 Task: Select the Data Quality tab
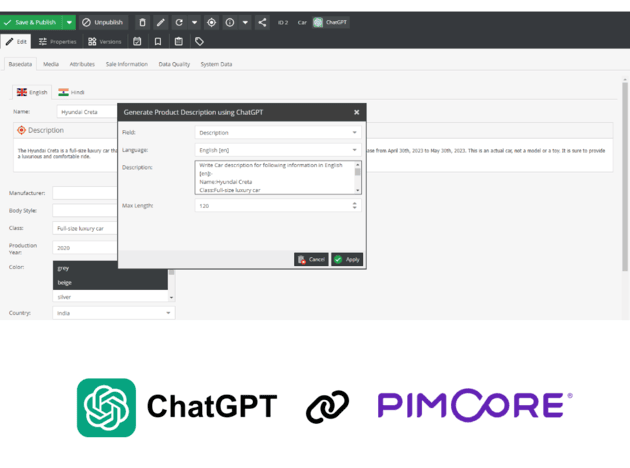[174, 64]
